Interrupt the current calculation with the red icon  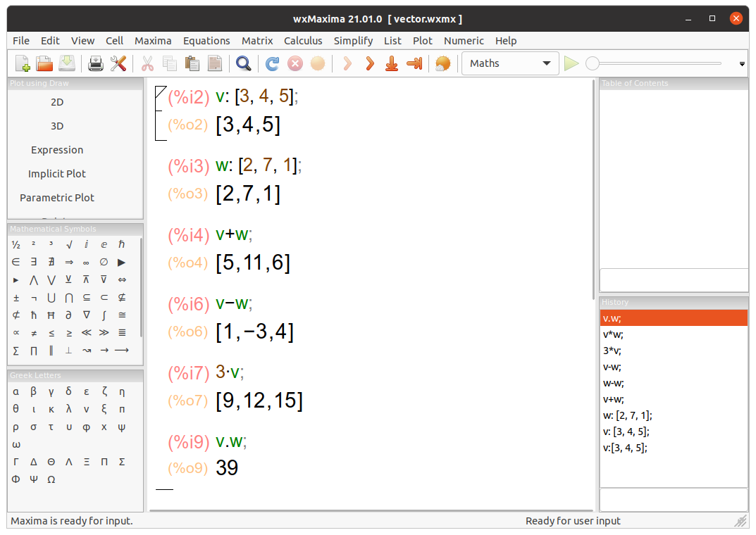295,63
